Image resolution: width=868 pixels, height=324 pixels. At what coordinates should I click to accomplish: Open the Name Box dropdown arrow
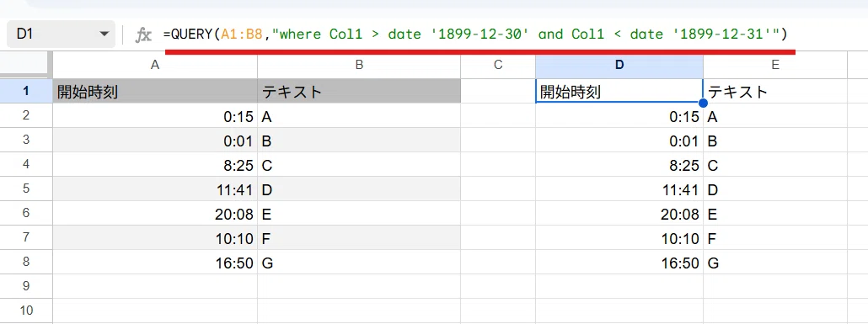104,35
